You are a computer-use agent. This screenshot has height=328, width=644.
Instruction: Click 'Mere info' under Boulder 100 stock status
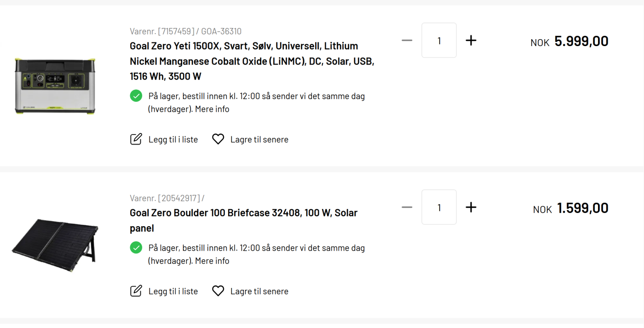click(x=212, y=261)
